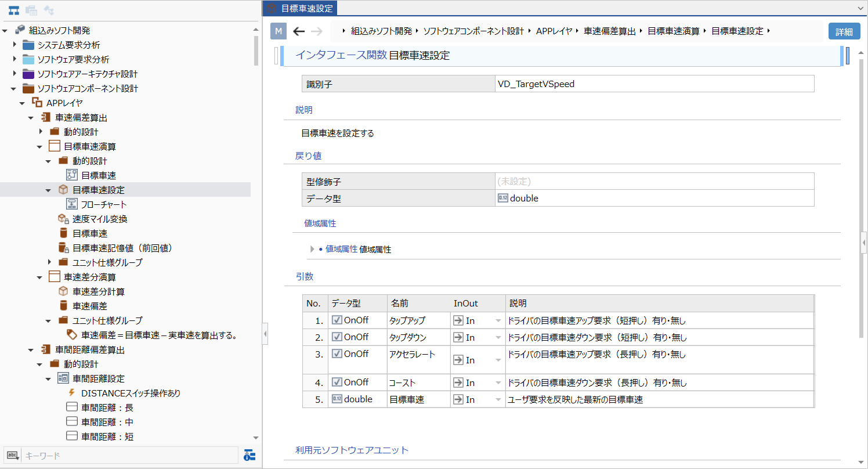The width and height of the screenshot is (868, 469).
Task: Click the blue tree info icon beside keyword search
Action: tap(250, 456)
